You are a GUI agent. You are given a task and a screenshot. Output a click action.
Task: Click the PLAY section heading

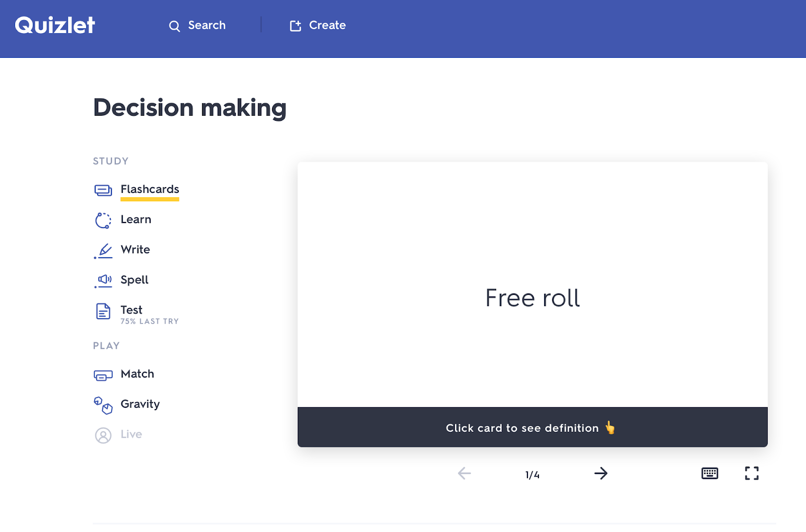point(106,346)
